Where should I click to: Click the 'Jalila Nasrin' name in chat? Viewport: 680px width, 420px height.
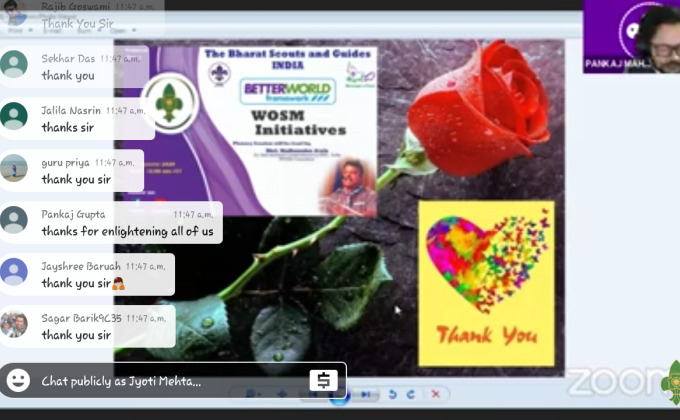click(x=71, y=111)
